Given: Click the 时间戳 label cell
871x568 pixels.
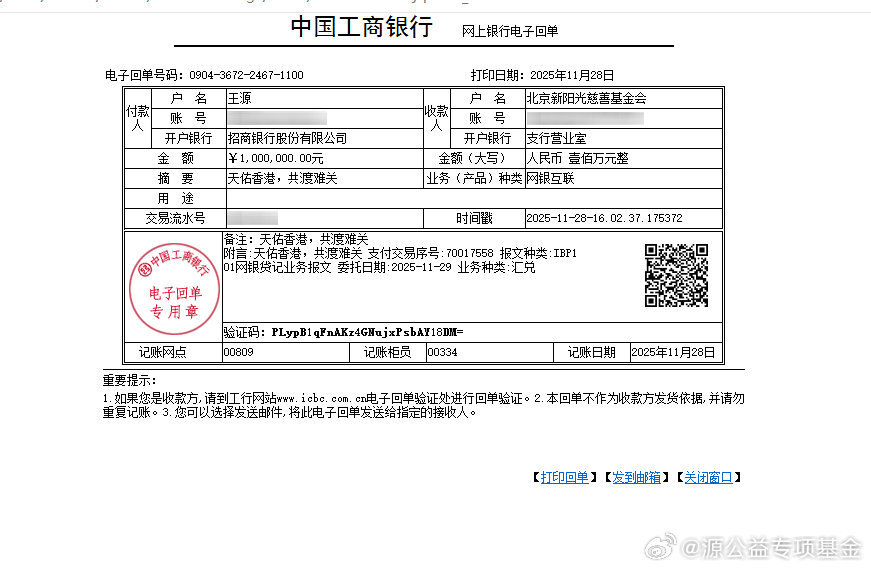Looking at the screenshot, I should pos(474,218).
